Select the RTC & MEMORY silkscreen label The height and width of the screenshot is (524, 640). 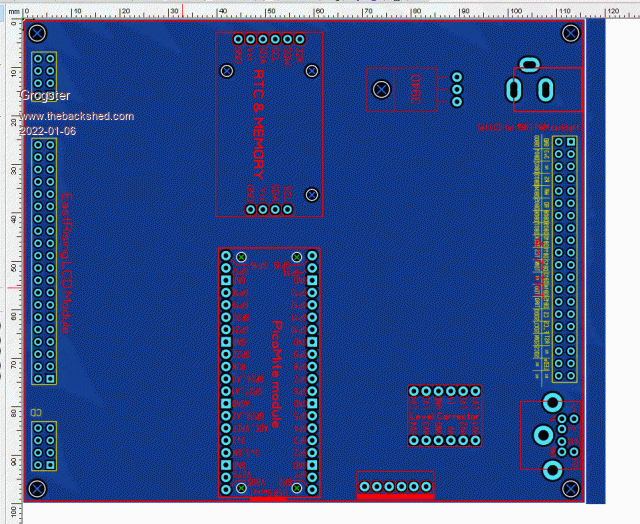260,108
